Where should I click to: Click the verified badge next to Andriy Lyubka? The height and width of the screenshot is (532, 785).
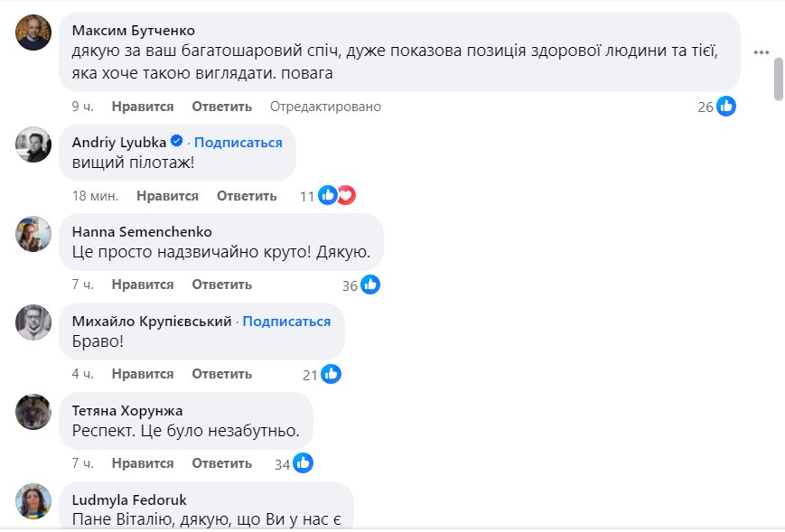click(x=178, y=142)
